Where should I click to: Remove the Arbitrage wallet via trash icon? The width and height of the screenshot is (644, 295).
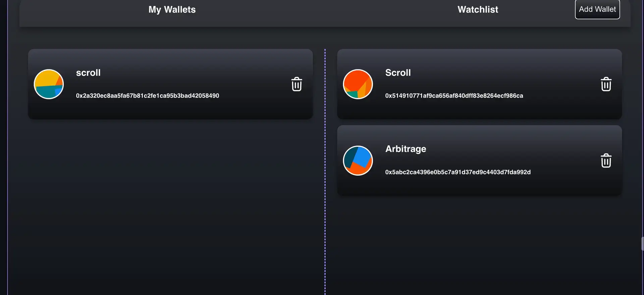click(606, 161)
